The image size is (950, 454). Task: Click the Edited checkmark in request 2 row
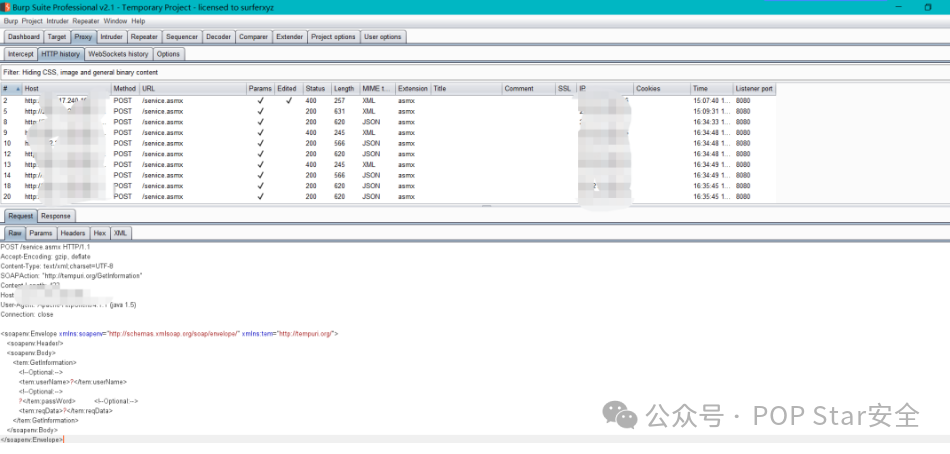coord(288,100)
